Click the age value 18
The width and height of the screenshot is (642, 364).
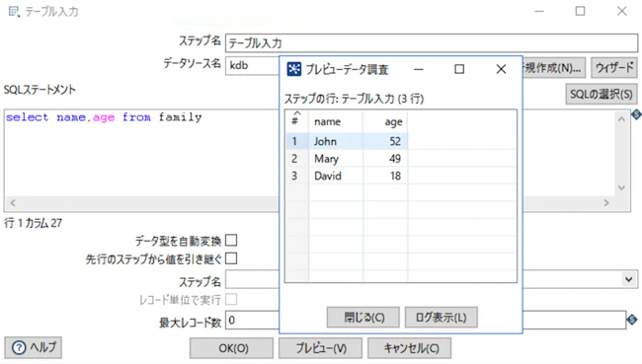395,176
